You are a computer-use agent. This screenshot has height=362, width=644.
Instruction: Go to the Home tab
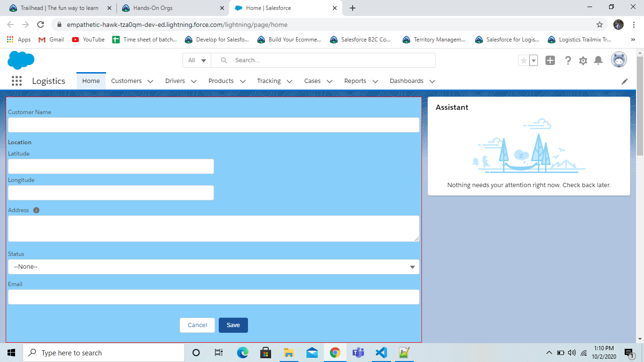tap(91, 81)
